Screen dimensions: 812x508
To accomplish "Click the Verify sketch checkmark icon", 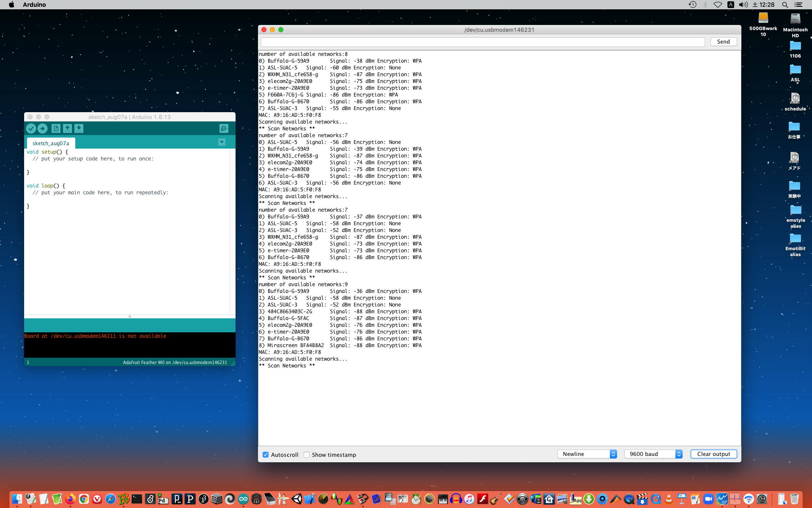I will [31, 128].
